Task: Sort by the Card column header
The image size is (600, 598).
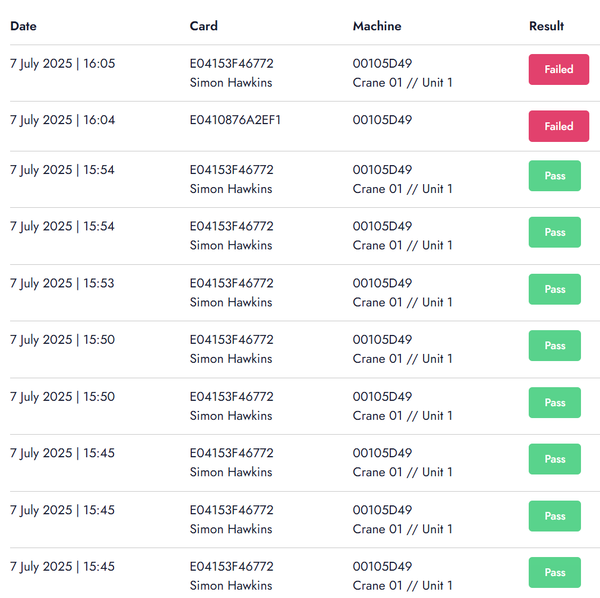Action: (x=203, y=26)
